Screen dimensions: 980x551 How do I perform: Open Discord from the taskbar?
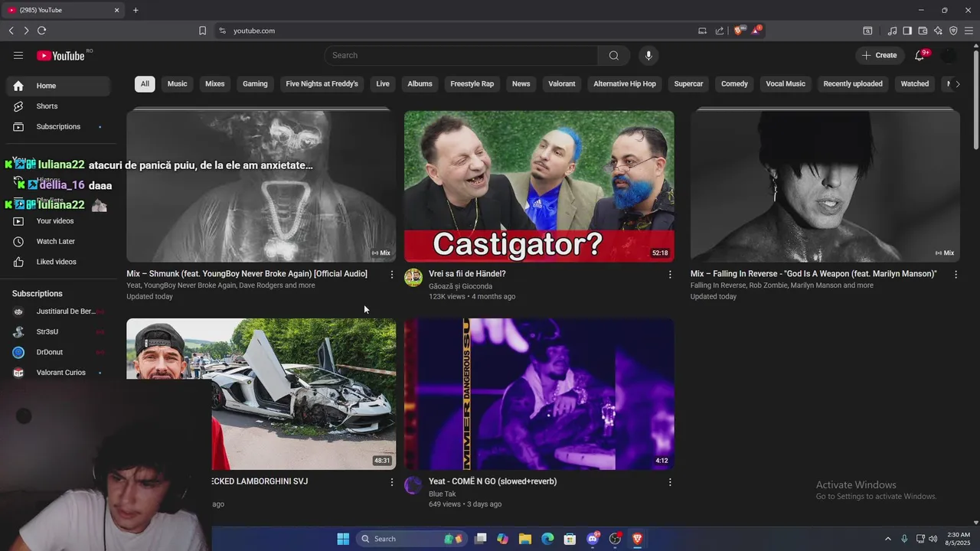pyautogui.click(x=593, y=539)
